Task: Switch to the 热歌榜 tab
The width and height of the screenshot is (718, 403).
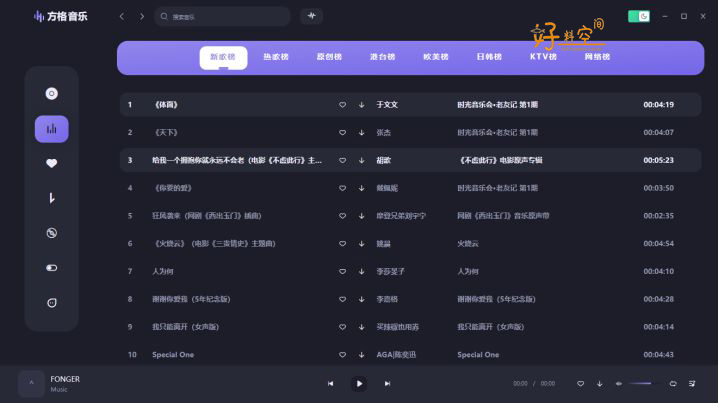Action: point(276,57)
